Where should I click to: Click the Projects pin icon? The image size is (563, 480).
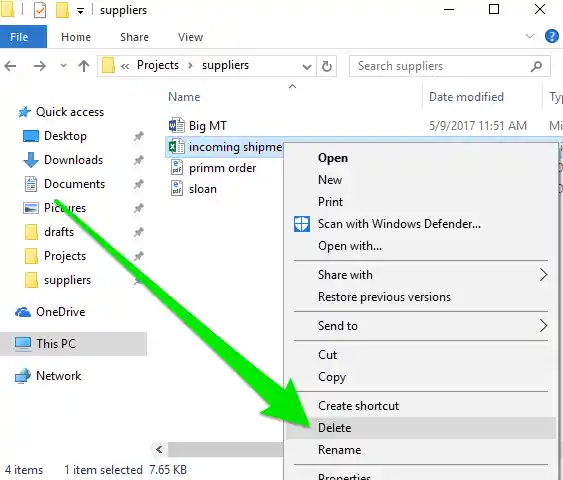(x=139, y=256)
